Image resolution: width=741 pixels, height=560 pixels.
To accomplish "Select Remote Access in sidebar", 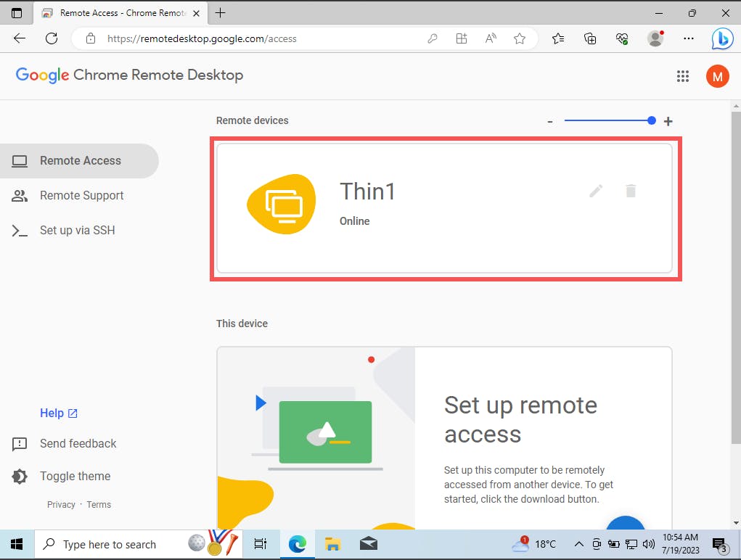I will 79,161.
